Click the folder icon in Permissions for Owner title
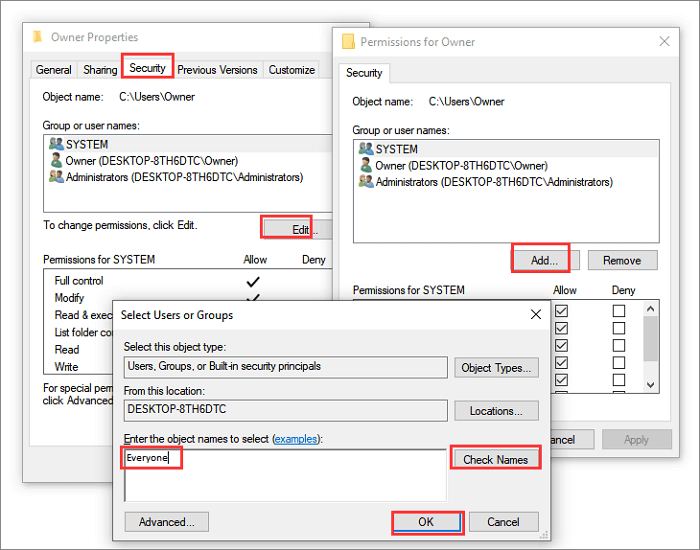The width and height of the screenshot is (700, 550). point(348,42)
